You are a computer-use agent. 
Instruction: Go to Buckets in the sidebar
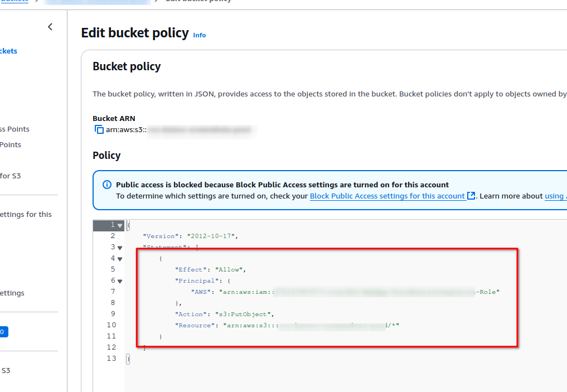coord(8,51)
